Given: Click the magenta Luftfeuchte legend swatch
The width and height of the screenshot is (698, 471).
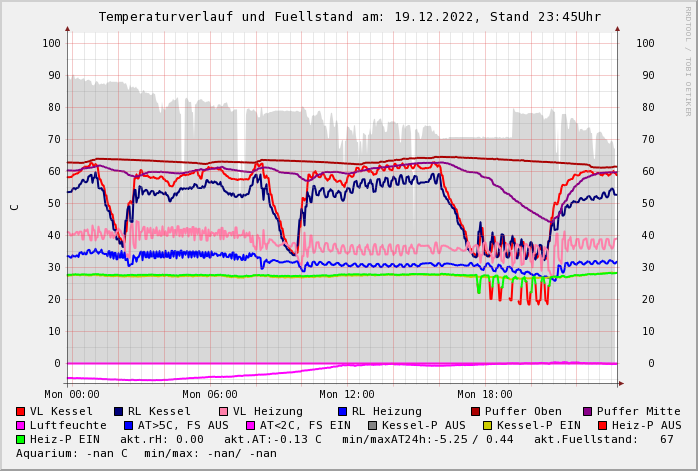Looking at the screenshot, I should [x=21, y=426].
